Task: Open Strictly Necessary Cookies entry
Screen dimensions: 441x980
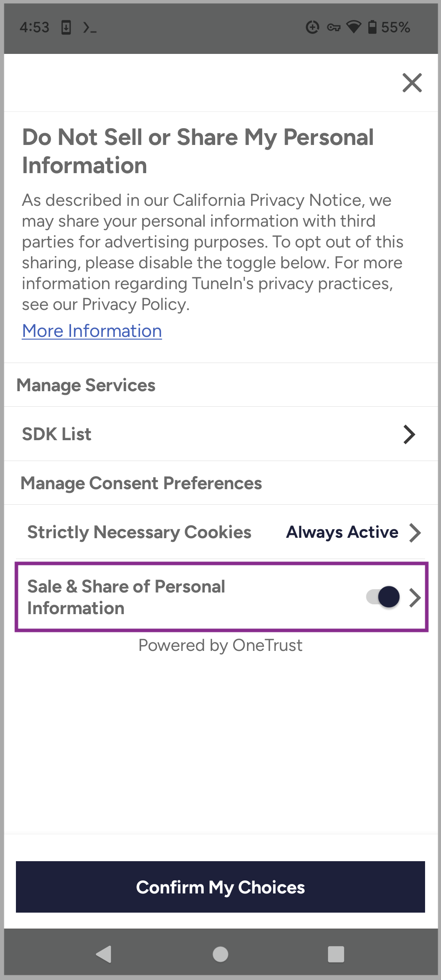Action: [x=139, y=532]
